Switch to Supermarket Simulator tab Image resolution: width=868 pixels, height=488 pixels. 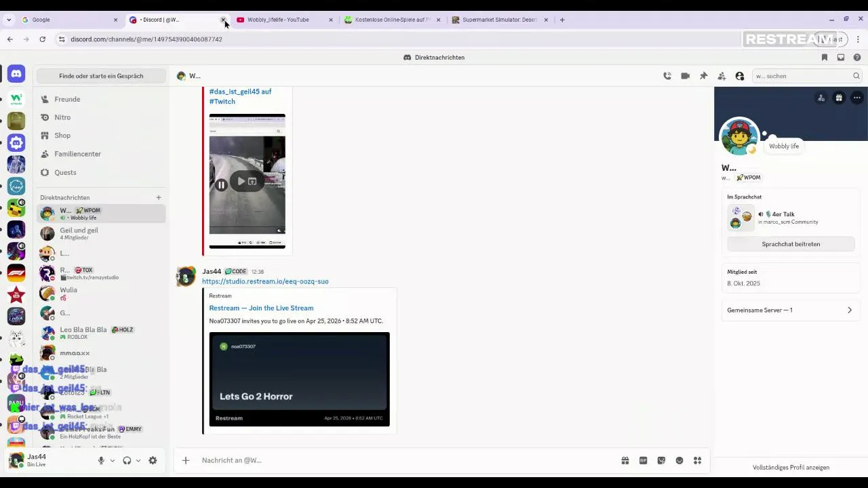pos(500,20)
